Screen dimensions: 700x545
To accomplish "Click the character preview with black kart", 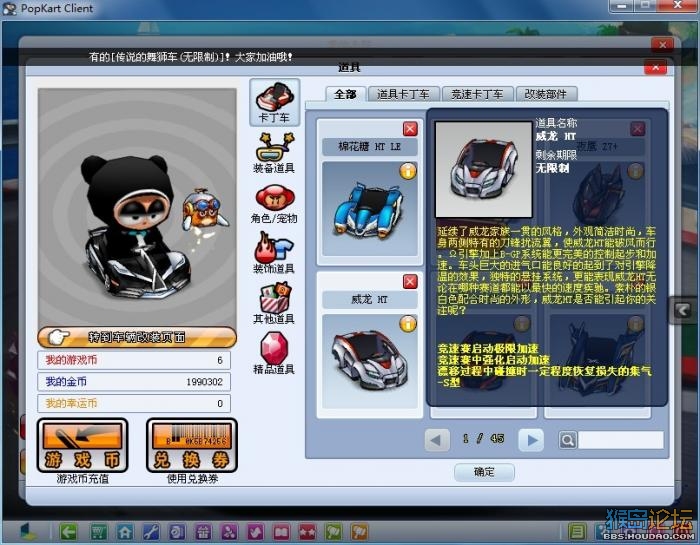I will [137, 207].
